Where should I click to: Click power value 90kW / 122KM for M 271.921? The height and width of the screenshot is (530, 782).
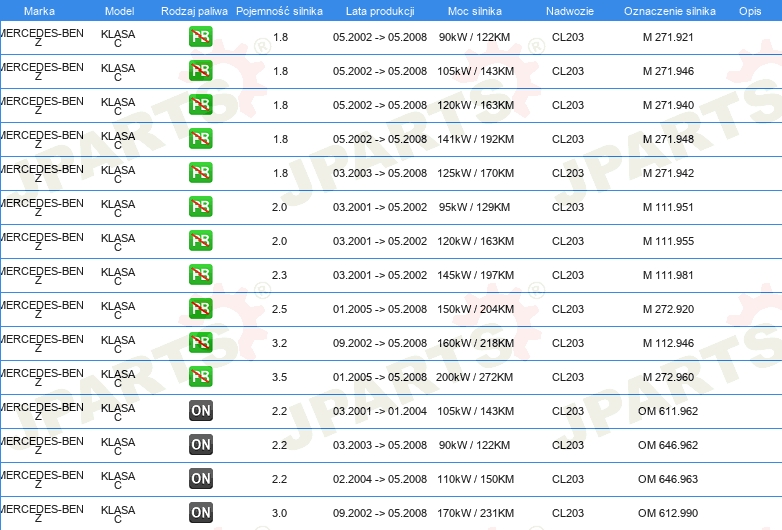pos(474,37)
